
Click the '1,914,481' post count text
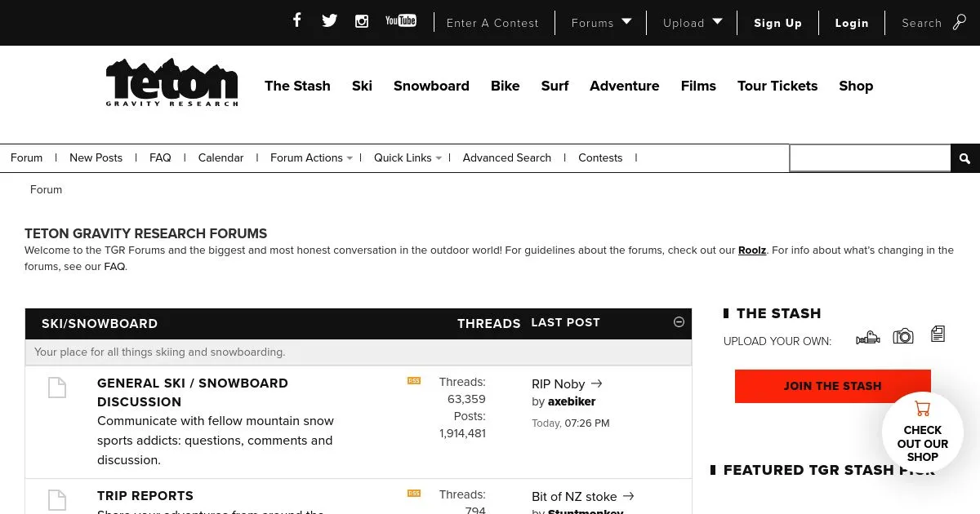pyautogui.click(x=462, y=433)
